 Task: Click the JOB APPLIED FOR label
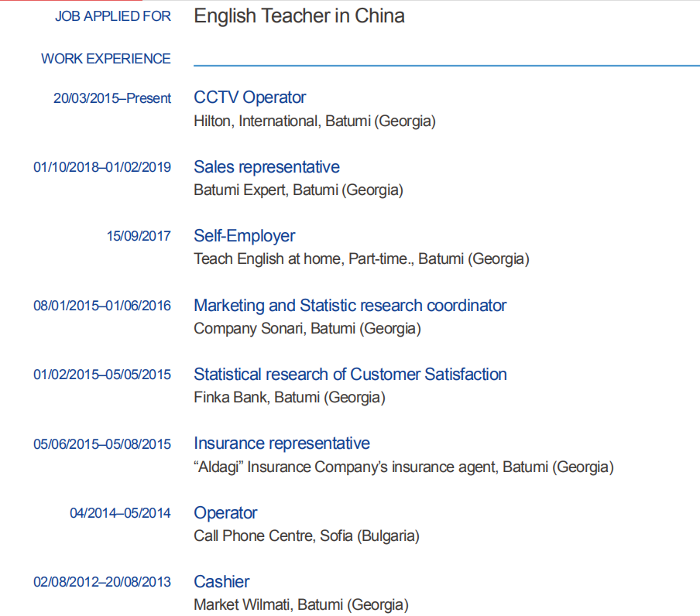pos(113,16)
